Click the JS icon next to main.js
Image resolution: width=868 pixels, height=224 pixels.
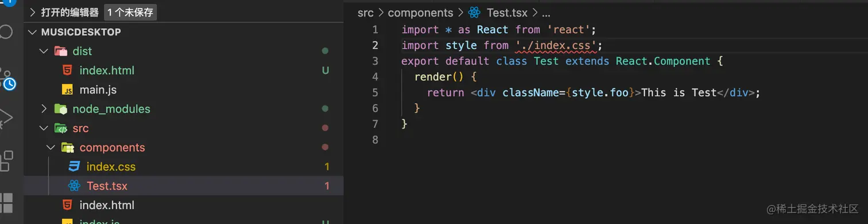coord(67,90)
